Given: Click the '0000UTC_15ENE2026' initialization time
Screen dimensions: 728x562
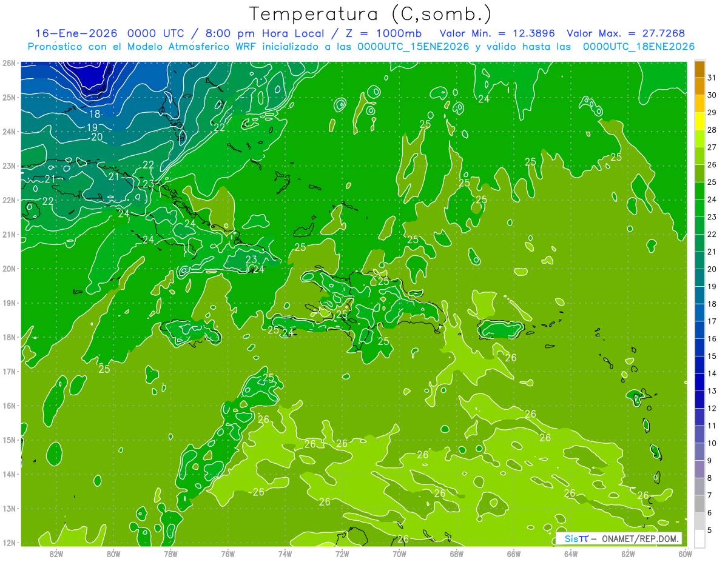Looking at the screenshot, I should click(x=413, y=47).
